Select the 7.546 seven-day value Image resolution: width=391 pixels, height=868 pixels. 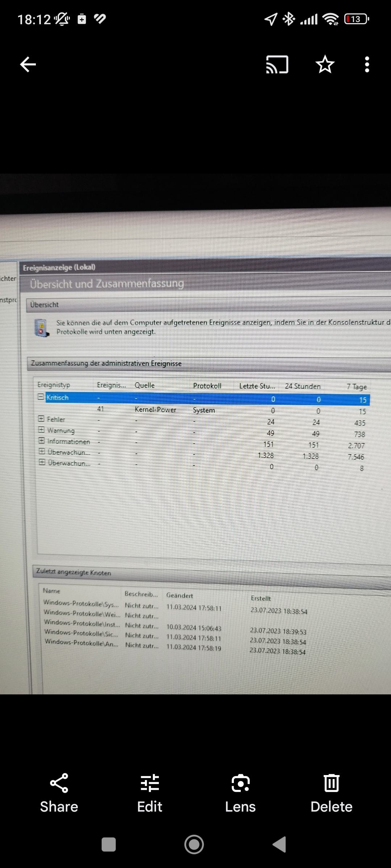(x=356, y=457)
